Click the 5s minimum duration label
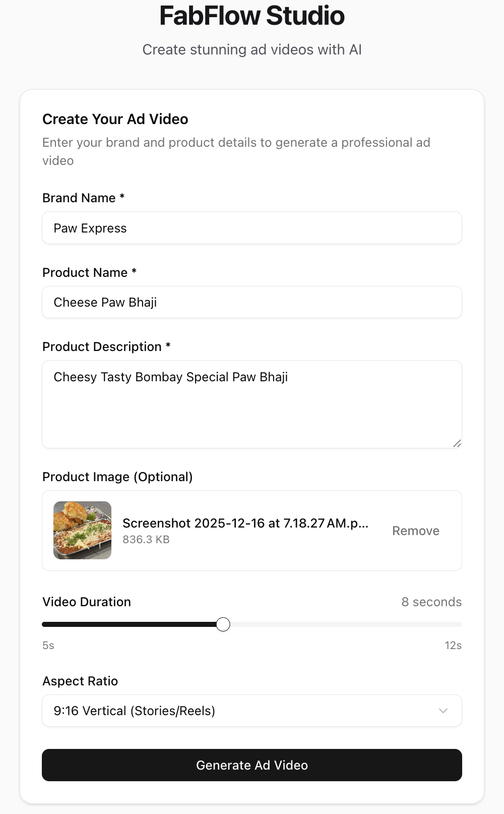Screen dimensions: 504x814 click(x=48, y=645)
